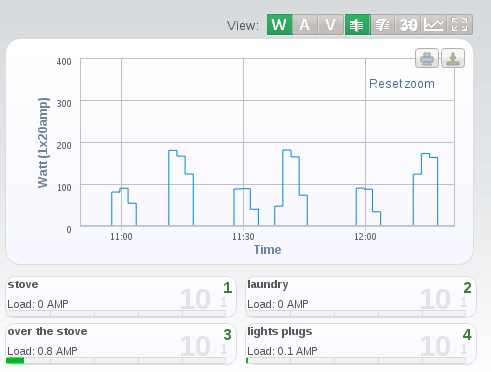The image size is (491, 372).
Task: Select the lights plugs circuit
Action: tap(361, 344)
